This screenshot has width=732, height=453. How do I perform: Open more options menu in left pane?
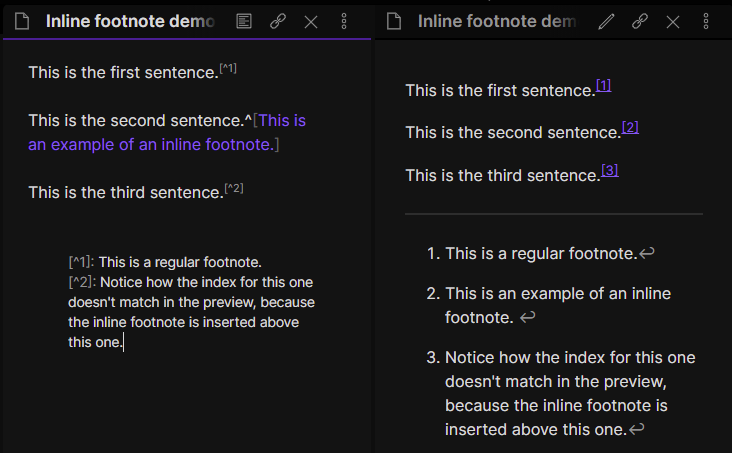tap(344, 21)
